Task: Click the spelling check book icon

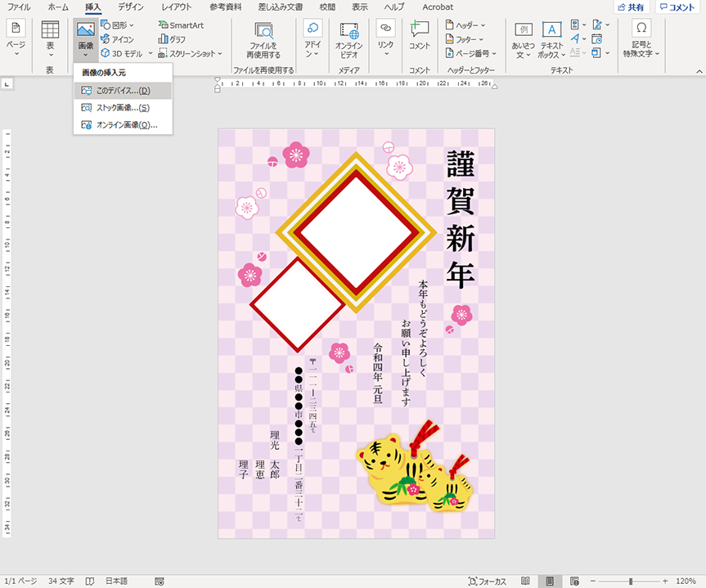Action: tap(90, 581)
